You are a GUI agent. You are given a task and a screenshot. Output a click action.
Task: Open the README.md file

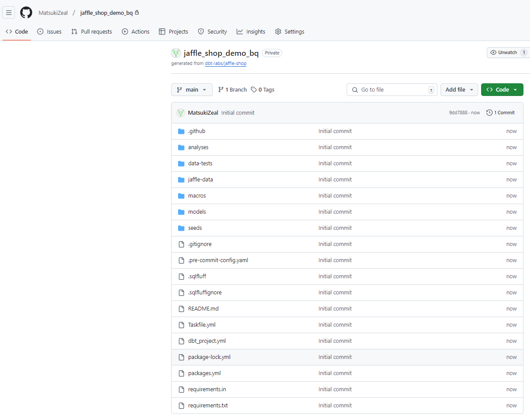(x=203, y=308)
